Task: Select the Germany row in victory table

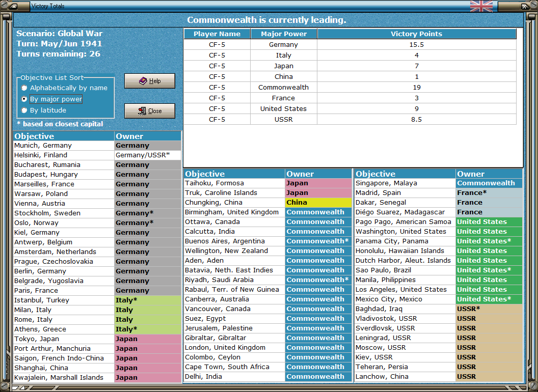Action: pyautogui.click(x=350, y=45)
